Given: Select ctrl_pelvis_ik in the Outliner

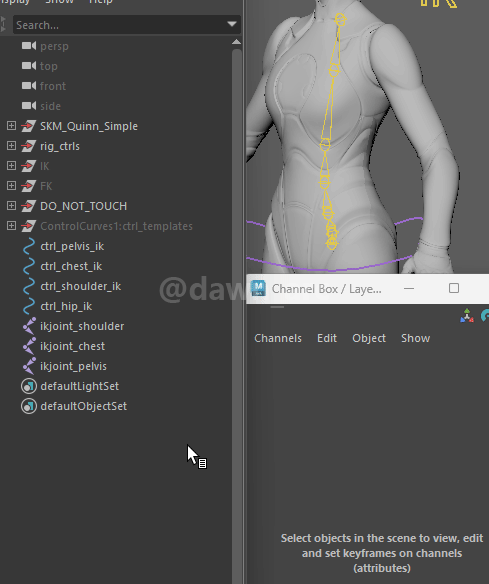Looking at the screenshot, I should pos(72,246).
